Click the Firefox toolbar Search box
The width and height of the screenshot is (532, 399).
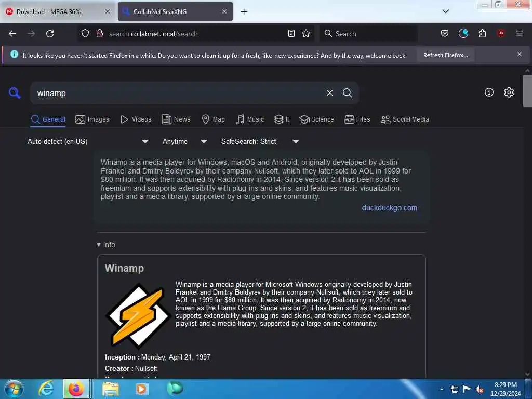coord(369,34)
